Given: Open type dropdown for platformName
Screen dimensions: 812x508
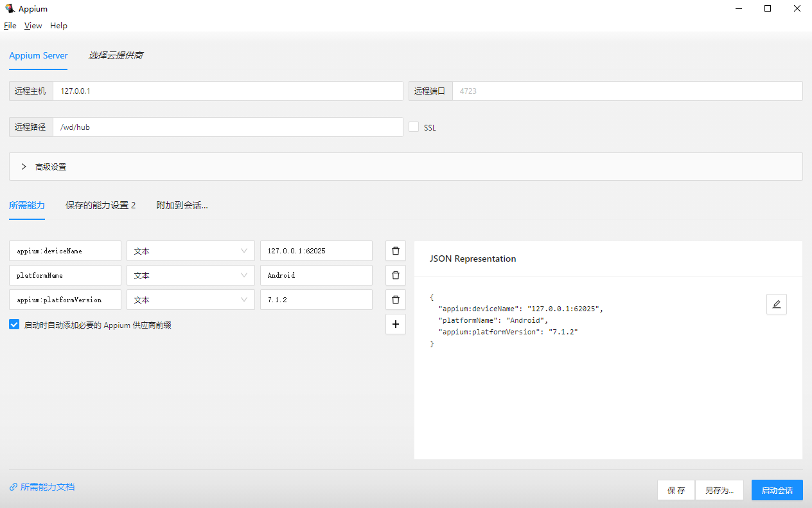Looking at the screenshot, I should point(190,275).
